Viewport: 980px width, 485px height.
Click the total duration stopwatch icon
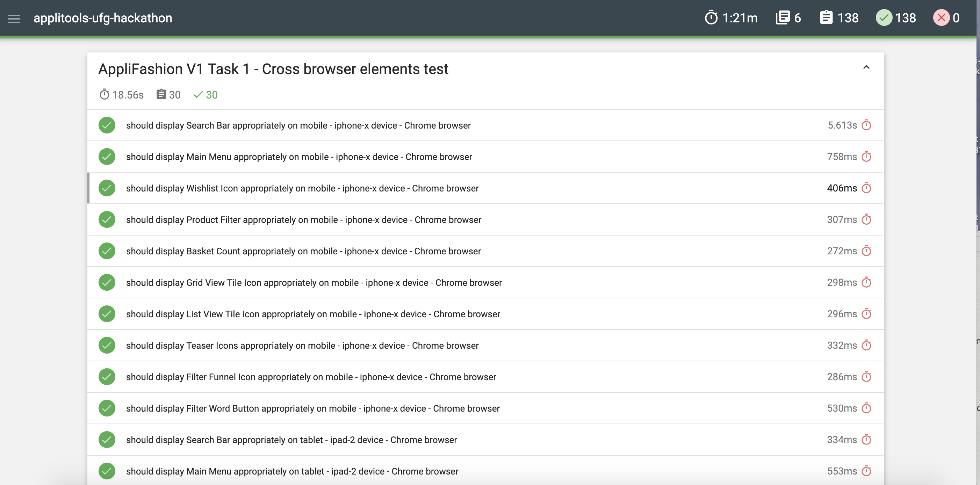711,18
